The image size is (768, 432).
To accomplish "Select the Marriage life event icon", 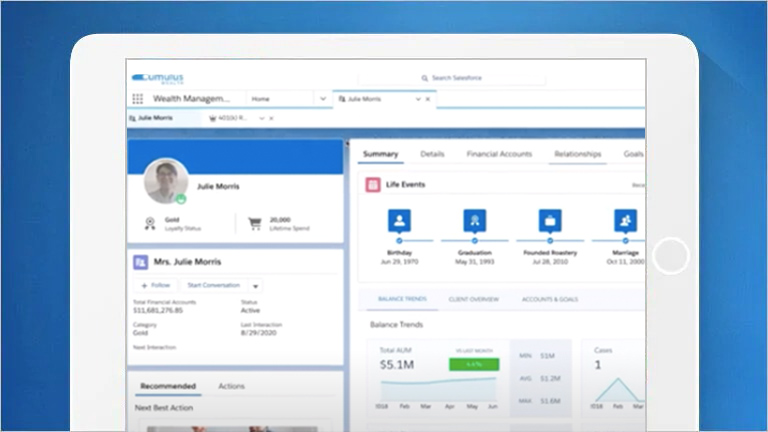I will pyautogui.click(x=626, y=220).
